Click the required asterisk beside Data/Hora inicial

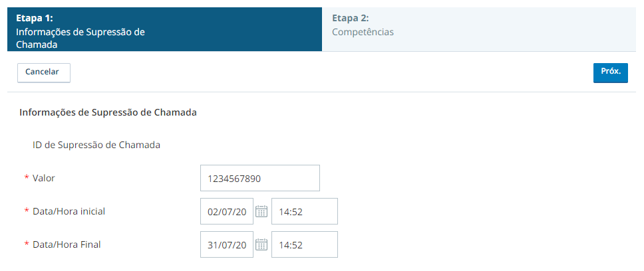pyautogui.click(x=27, y=211)
